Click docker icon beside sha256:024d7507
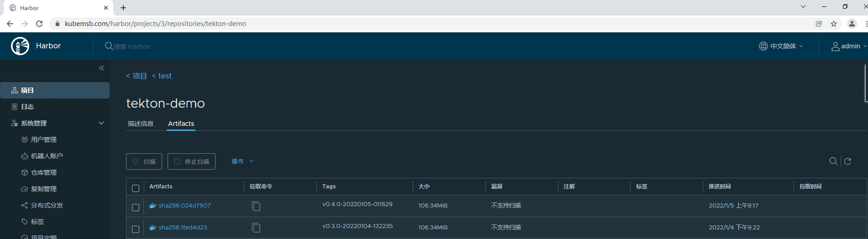 153,206
